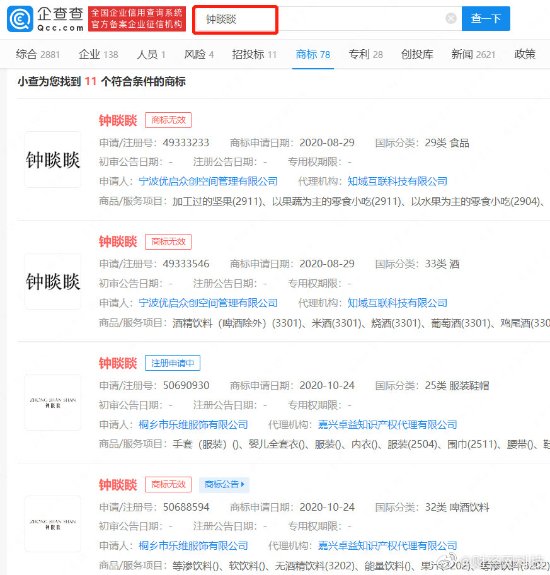Image resolution: width=550 pixels, height=575 pixels.
Task: Open agency 知域互联科技有限公司 in the 29类 entry
Action: click(x=397, y=181)
